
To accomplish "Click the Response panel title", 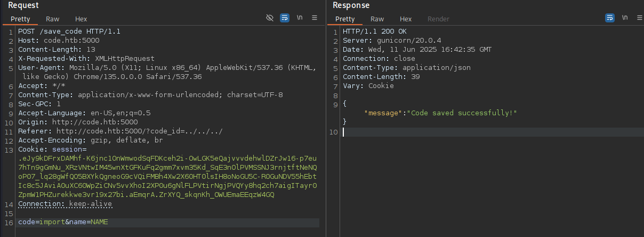I will point(351,5).
